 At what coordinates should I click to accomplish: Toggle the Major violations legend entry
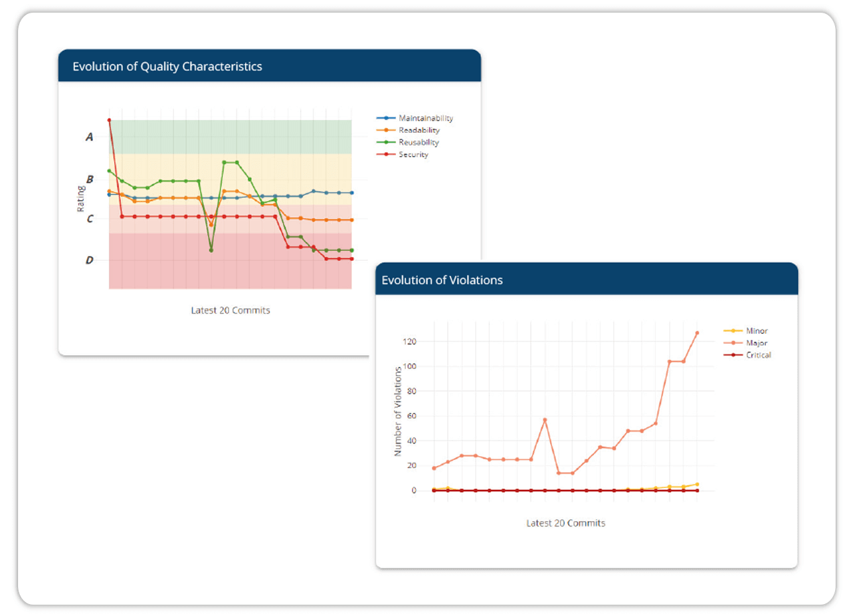tap(745, 343)
